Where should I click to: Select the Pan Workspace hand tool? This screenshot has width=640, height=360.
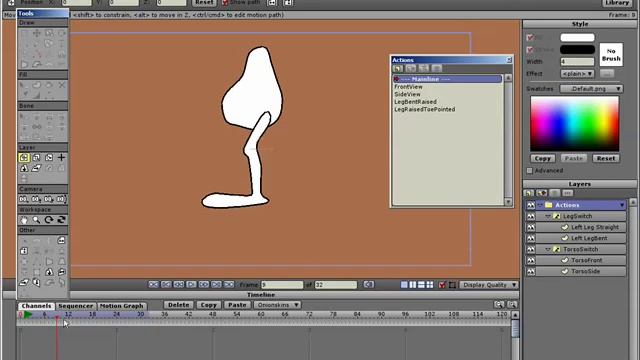pyautogui.click(x=24, y=220)
